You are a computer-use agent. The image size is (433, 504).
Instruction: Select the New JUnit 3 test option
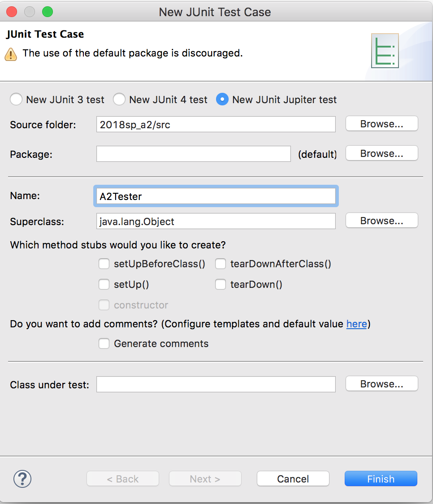pos(16,99)
